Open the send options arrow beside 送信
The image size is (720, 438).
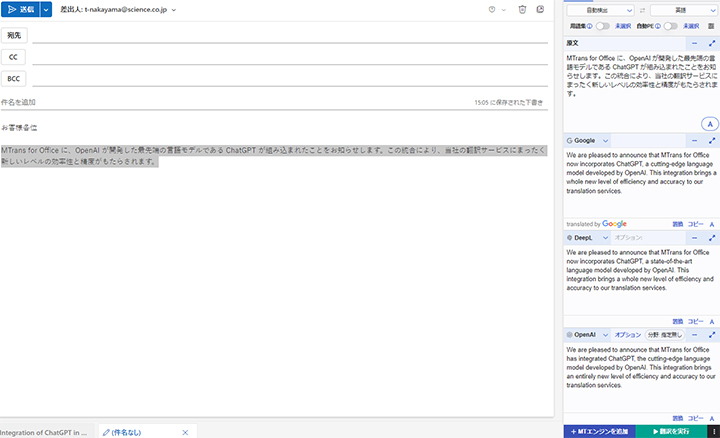click(46, 9)
